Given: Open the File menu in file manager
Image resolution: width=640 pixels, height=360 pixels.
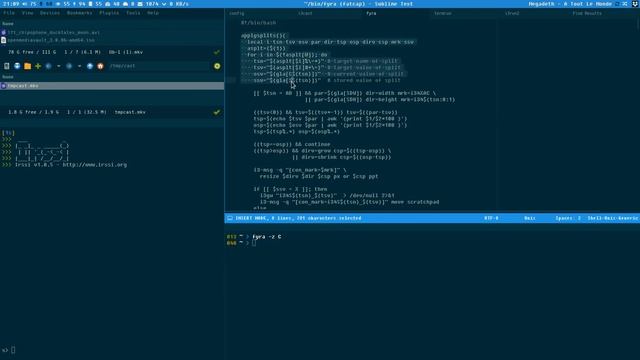Looking at the screenshot, I should [9, 13].
